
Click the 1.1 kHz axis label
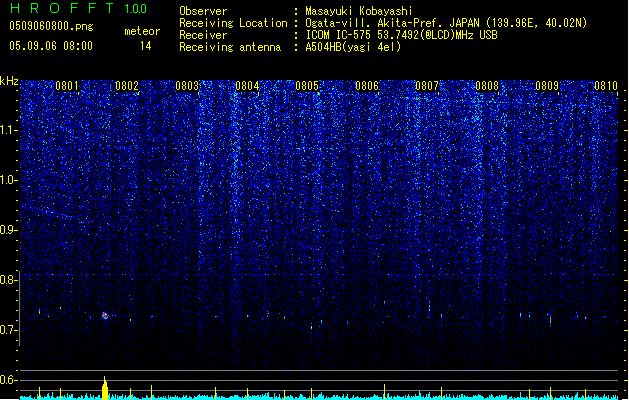point(9,130)
